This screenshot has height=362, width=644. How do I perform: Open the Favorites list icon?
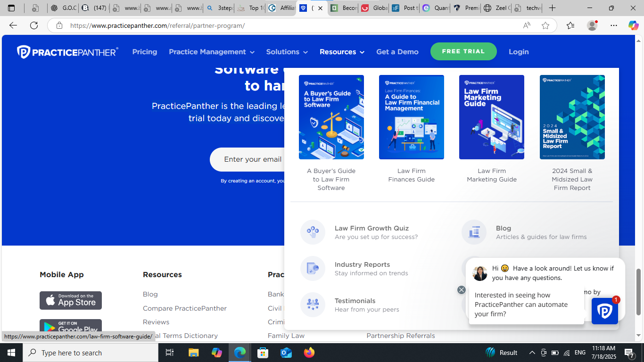click(x=570, y=25)
